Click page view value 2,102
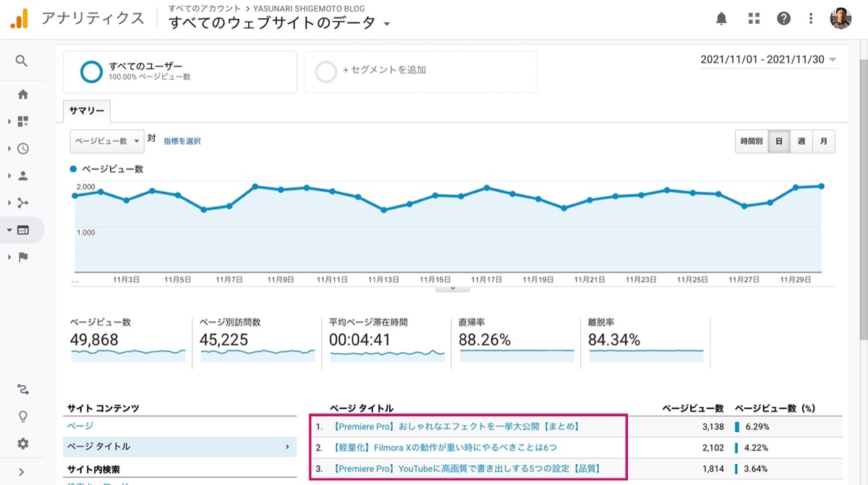Screen dimensions: 868x485 [x=712, y=447]
